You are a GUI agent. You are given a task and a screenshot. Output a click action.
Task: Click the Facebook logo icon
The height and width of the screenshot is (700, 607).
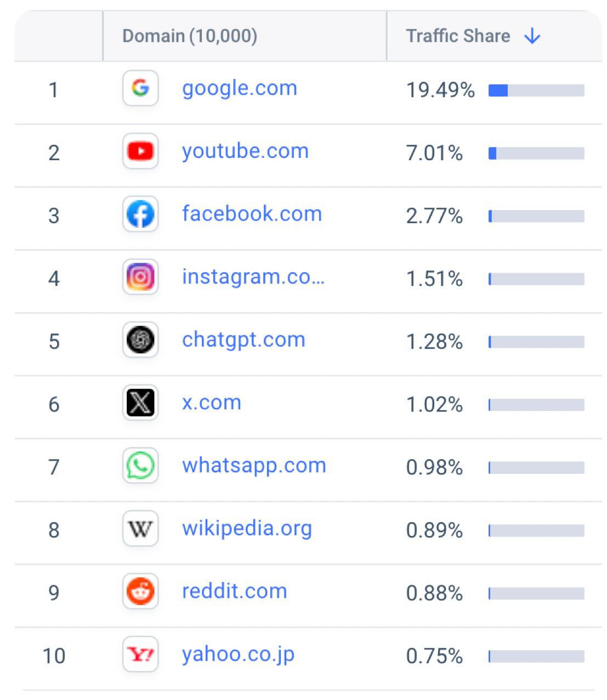click(x=140, y=214)
